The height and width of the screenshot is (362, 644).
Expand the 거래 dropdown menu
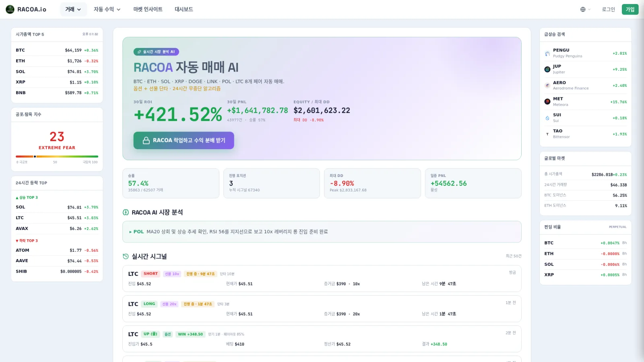coord(73,9)
